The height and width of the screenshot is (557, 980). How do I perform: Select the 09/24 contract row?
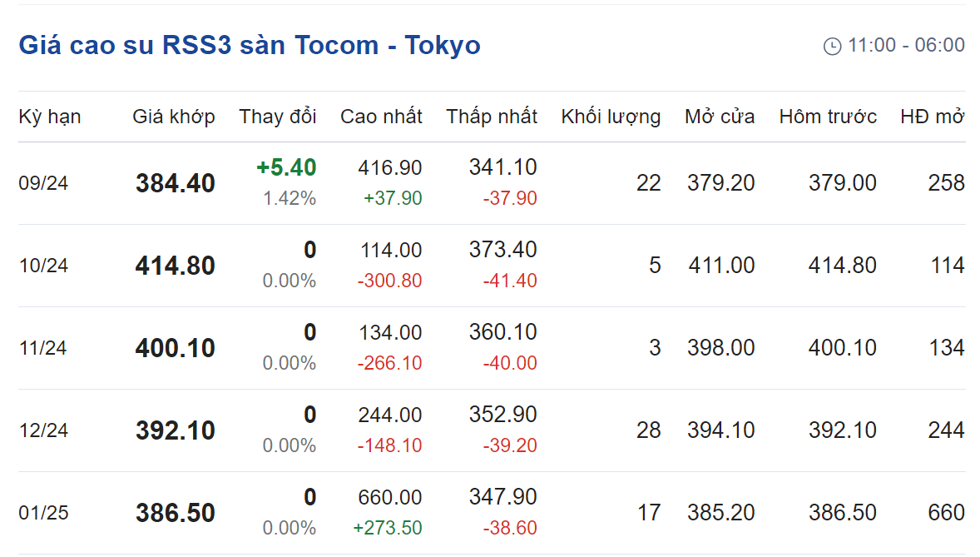(x=492, y=183)
